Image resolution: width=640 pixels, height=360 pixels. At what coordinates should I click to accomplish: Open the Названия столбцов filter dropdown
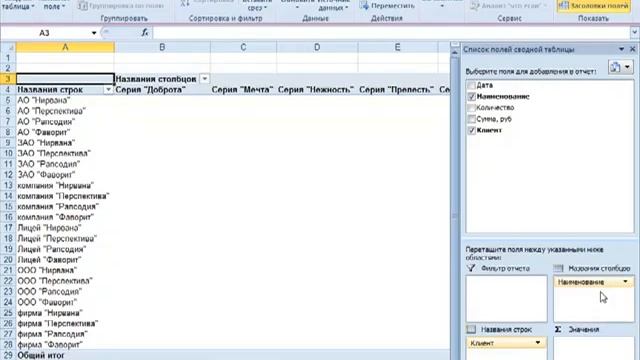[x=205, y=79]
